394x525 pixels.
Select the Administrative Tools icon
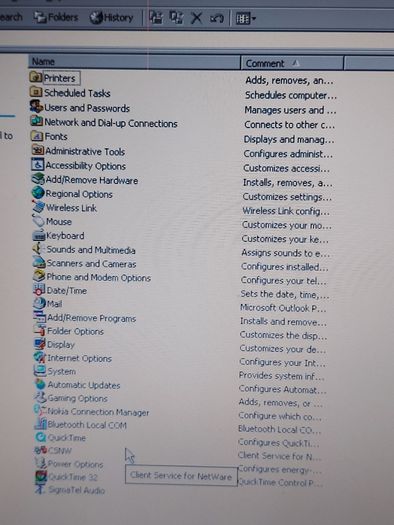[37, 150]
